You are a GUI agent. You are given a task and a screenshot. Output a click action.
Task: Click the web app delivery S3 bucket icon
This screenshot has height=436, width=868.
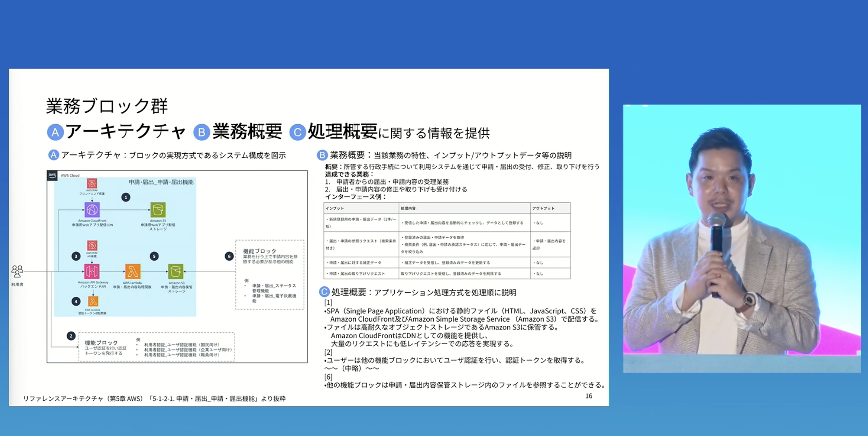(x=158, y=210)
